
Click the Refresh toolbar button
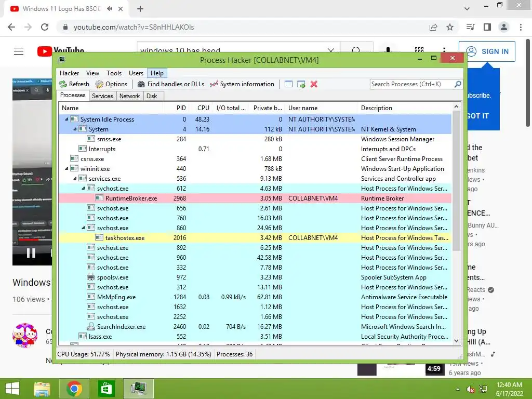(x=74, y=84)
